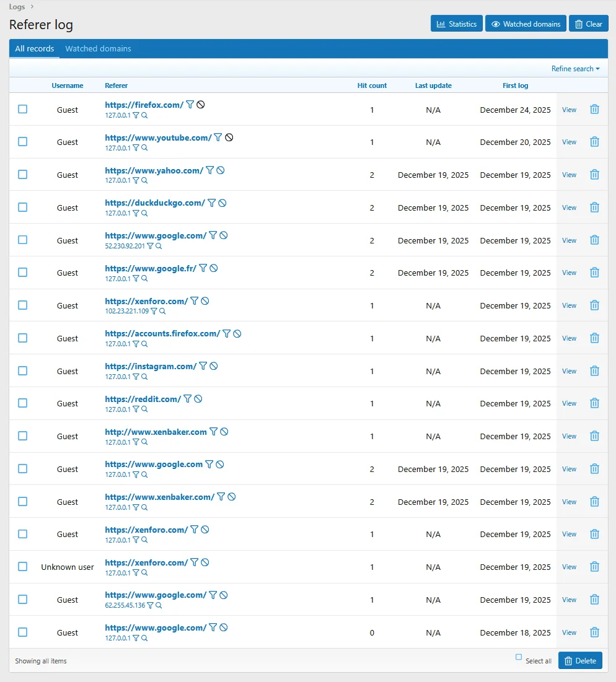616x682 pixels.
Task: Open the Statistics button
Action: 456,24
